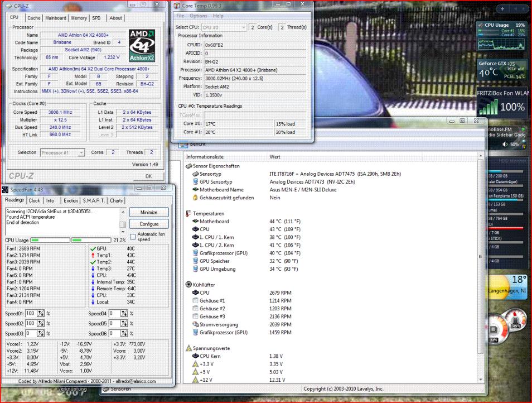Viewport: 532px width, 403px height.
Task: Click the Speed02 stepper arrows
Action: point(41,324)
